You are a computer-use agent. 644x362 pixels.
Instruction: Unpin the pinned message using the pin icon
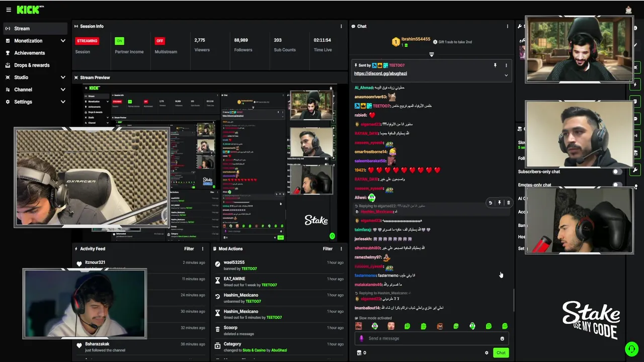coord(495,65)
